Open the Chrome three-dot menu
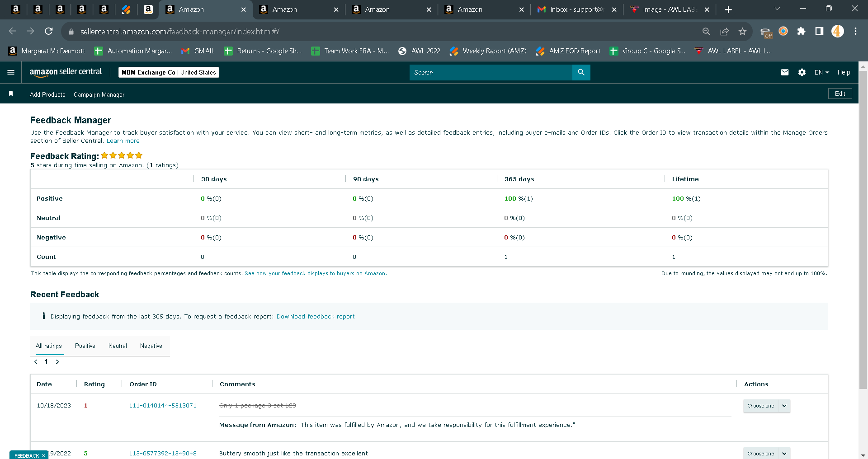 855,31
